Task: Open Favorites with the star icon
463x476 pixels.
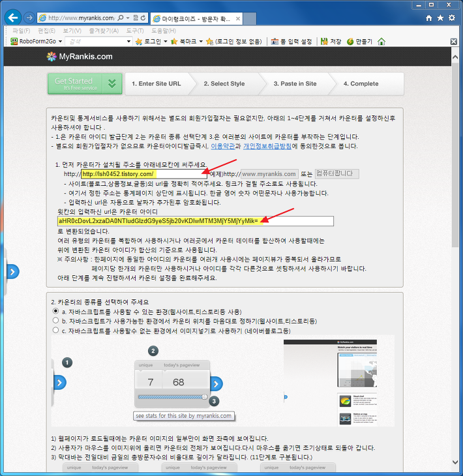Action: [x=440, y=18]
